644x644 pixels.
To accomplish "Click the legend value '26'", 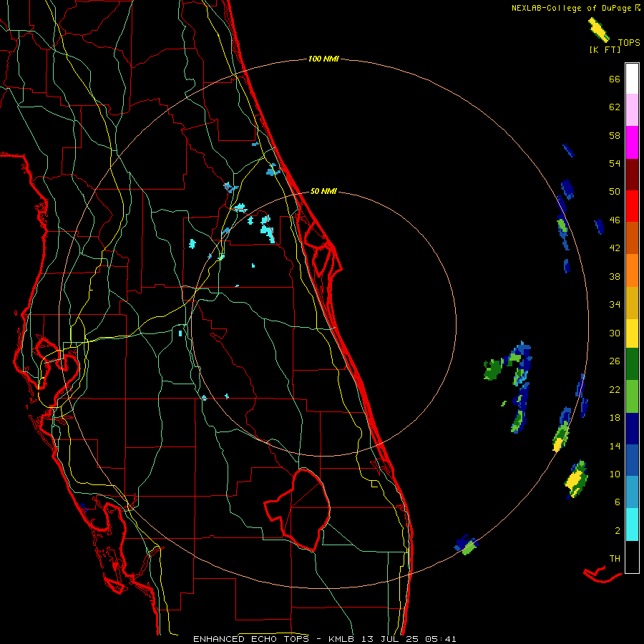I will click(615, 361).
